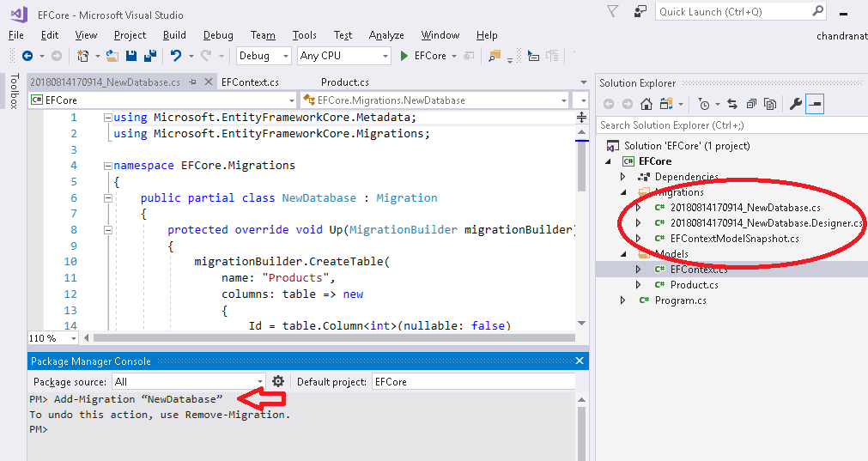
Task: Open the Any CPU platform dropdown
Action: click(385, 56)
